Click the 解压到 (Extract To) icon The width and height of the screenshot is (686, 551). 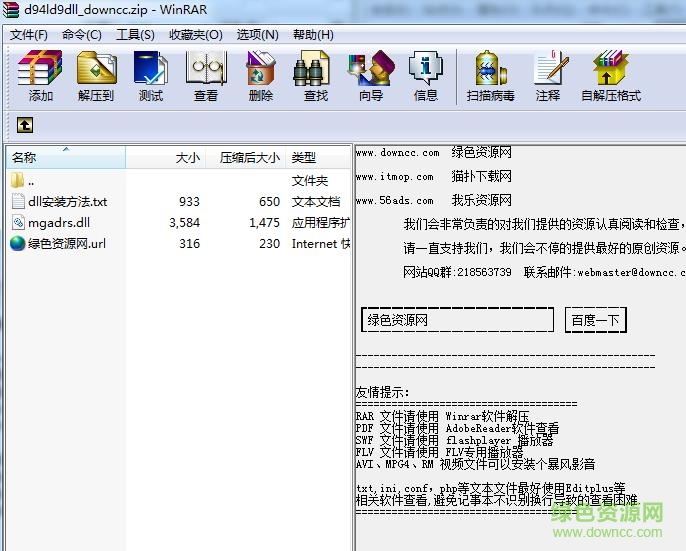[96, 76]
